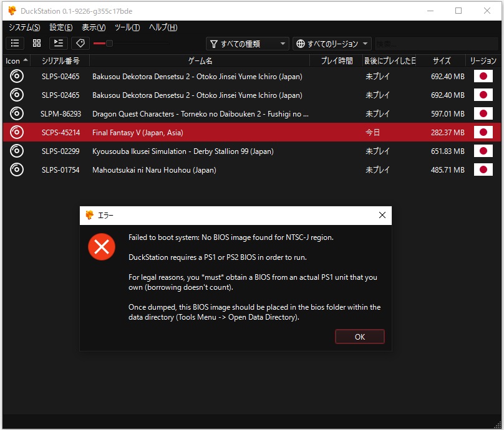Select Final Fantasy V (Japan, Asia) title

click(x=138, y=133)
